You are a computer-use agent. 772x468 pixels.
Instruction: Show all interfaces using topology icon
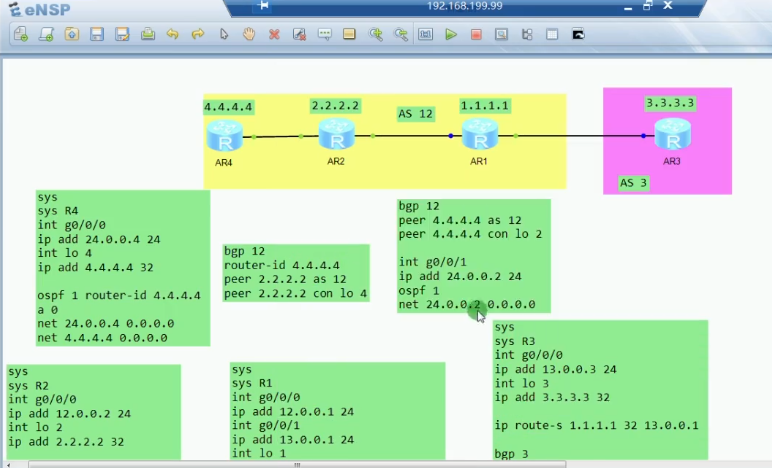click(527, 34)
